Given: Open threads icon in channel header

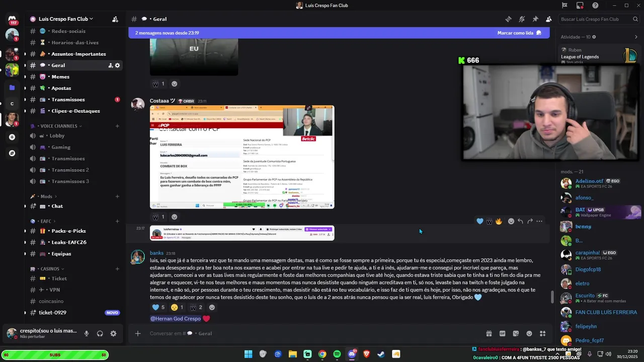Looking at the screenshot, I should point(508,19).
